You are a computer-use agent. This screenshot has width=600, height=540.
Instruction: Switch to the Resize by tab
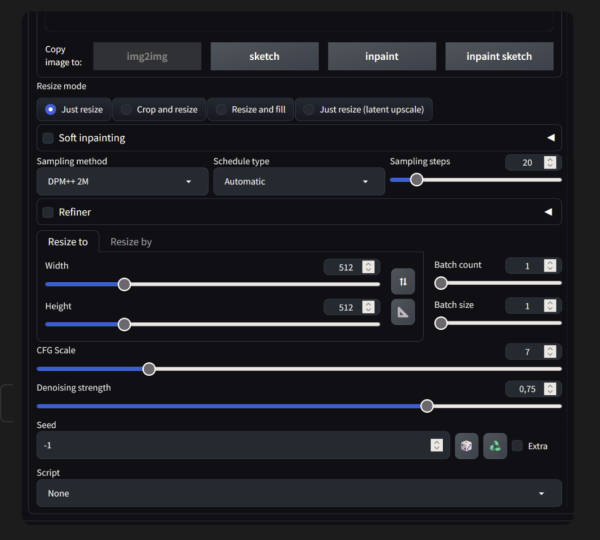tap(131, 242)
